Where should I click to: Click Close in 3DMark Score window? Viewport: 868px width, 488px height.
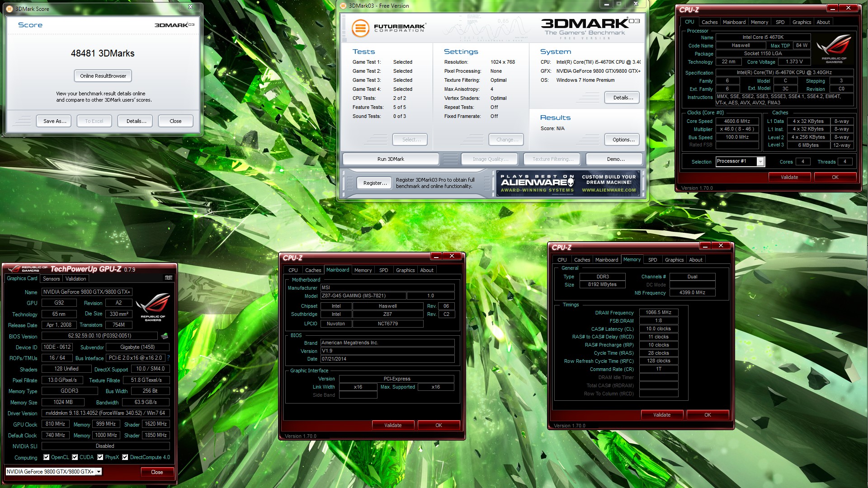tap(175, 121)
